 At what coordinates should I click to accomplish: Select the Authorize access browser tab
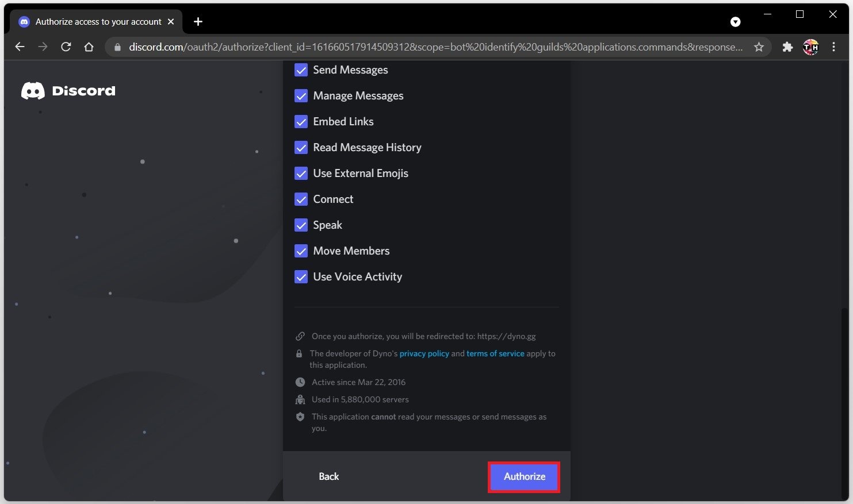click(x=95, y=21)
